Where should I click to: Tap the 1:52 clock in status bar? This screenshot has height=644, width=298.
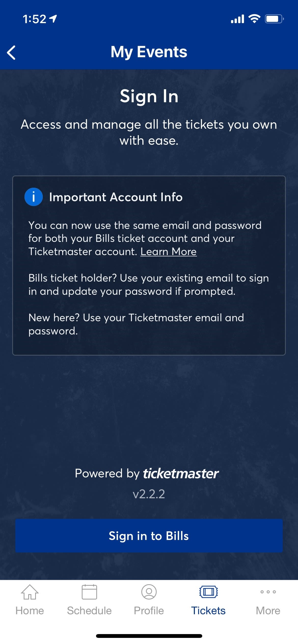(x=34, y=19)
